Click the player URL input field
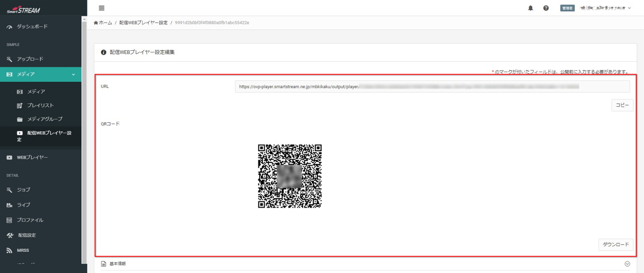644x273 pixels. [432, 86]
